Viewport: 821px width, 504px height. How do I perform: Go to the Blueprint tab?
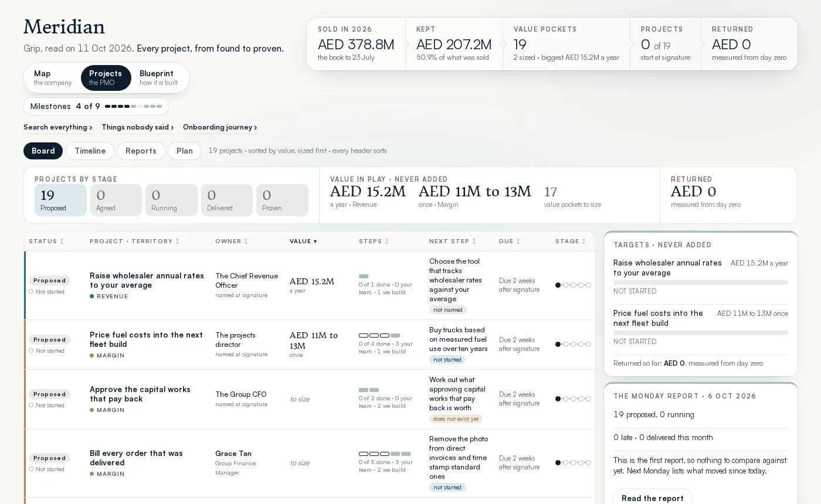pos(158,78)
